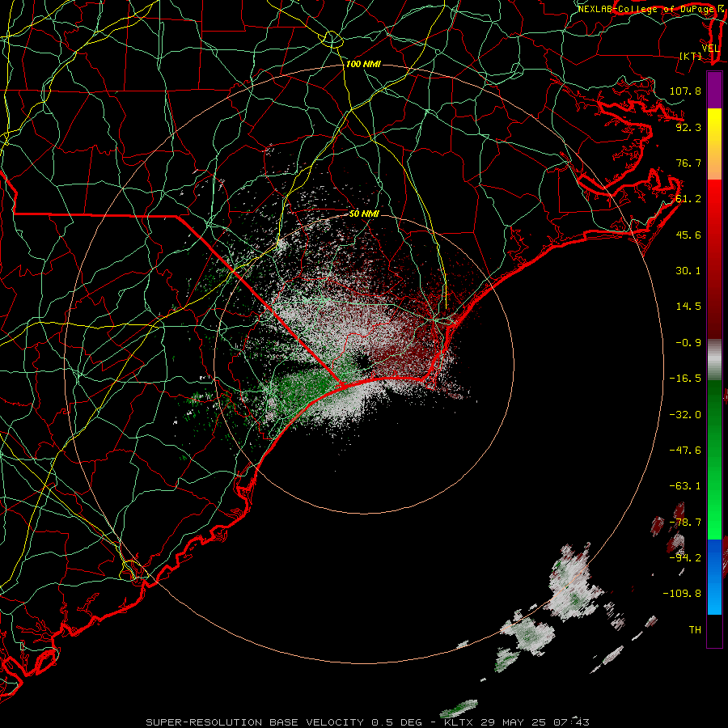Select the -63.1 velocity scale value
The image size is (728, 728).
point(685,485)
